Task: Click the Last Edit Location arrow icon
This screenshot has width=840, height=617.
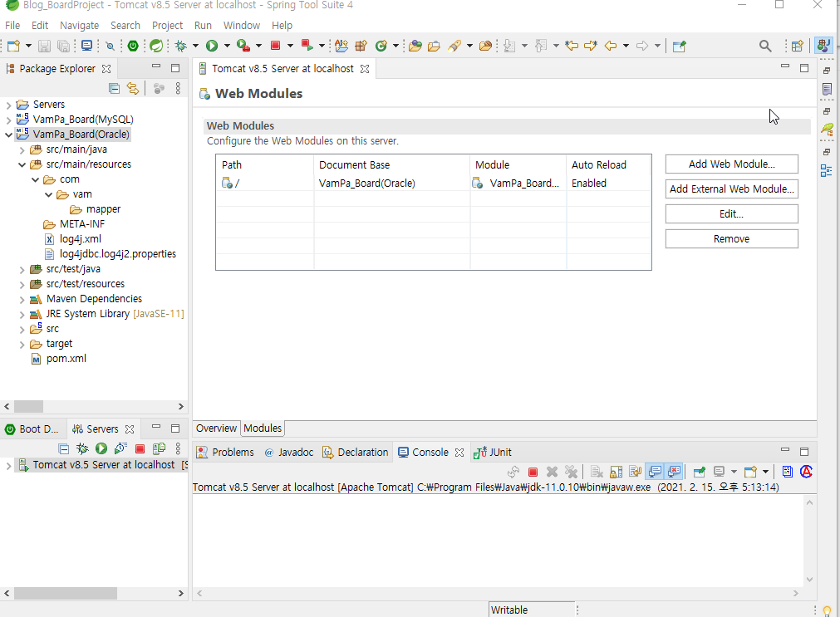Action: pos(572,46)
